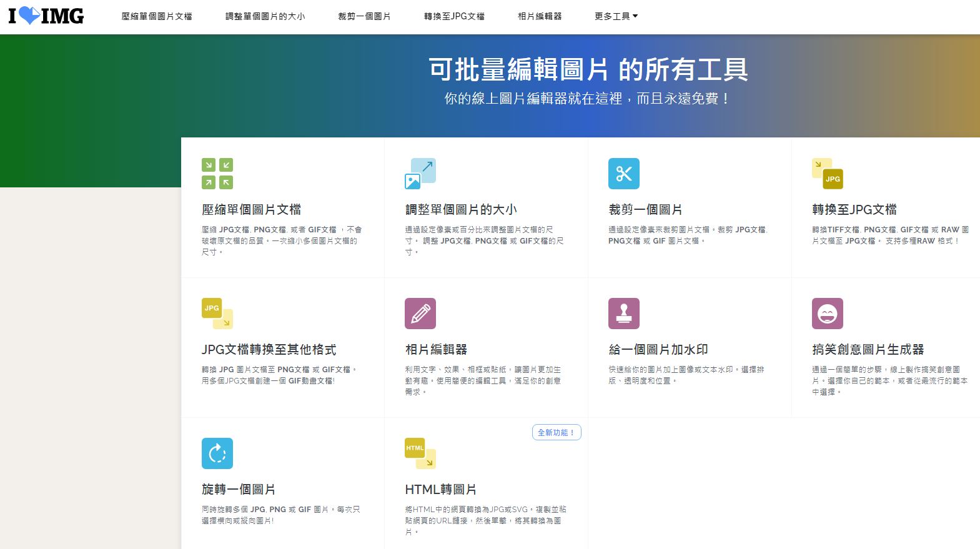Screen dimensions: 980x549
Task: Open 調整單個圖片的大小 in the top navigation
Action: tap(265, 16)
